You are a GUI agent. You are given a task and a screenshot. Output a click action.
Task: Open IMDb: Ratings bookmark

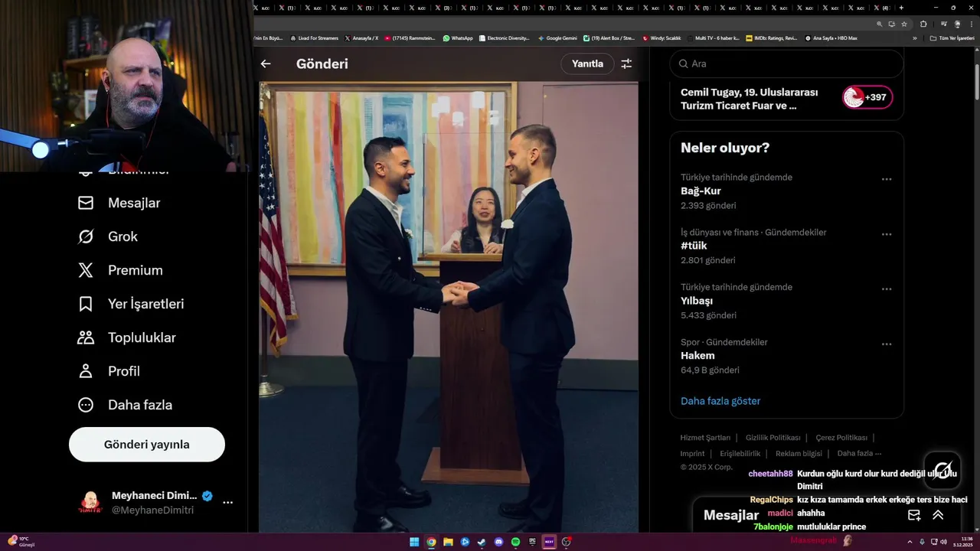pyautogui.click(x=772, y=37)
